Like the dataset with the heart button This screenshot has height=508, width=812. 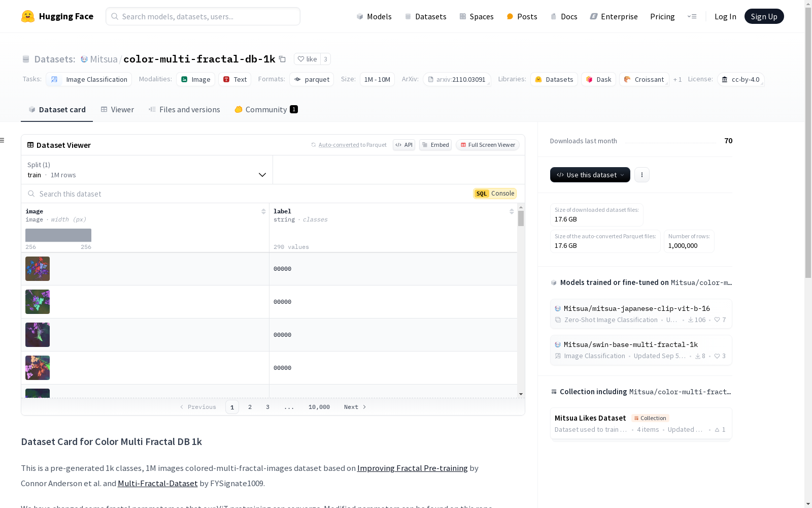pos(307,59)
